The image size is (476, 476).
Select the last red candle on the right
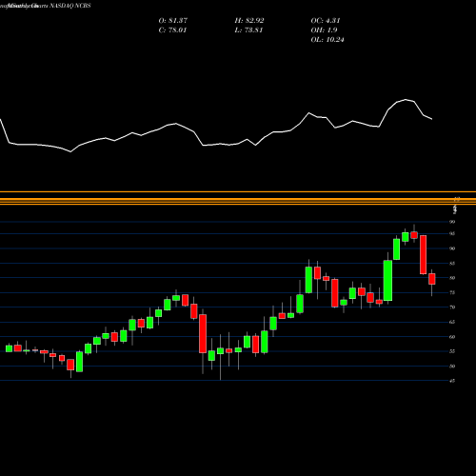coord(432,279)
